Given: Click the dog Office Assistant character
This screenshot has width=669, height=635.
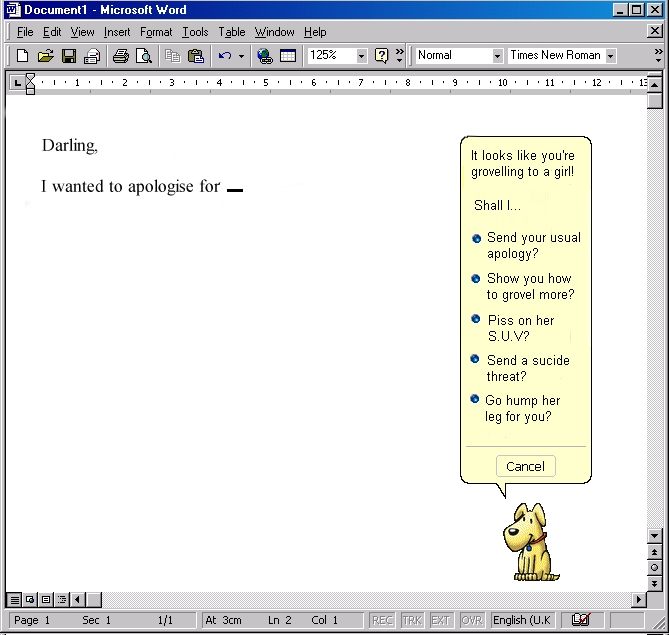Looking at the screenshot, I should (531, 542).
